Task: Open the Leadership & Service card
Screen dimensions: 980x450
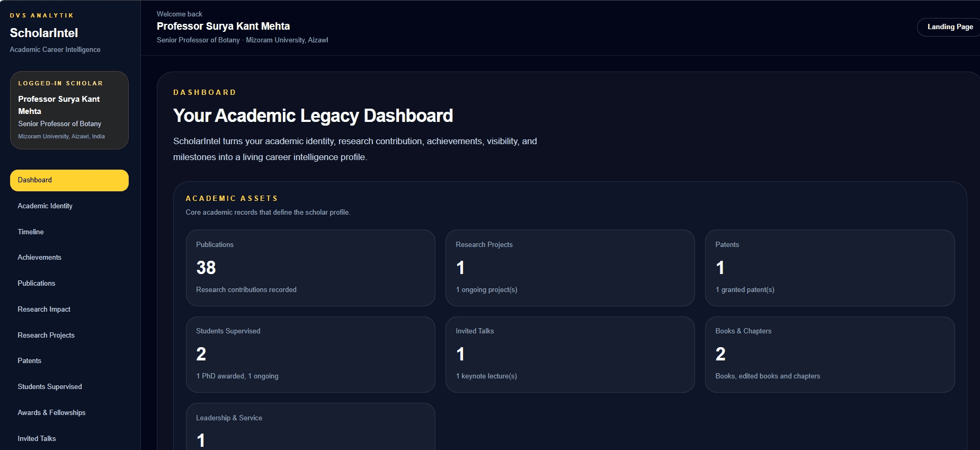Action: click(310, 427)
